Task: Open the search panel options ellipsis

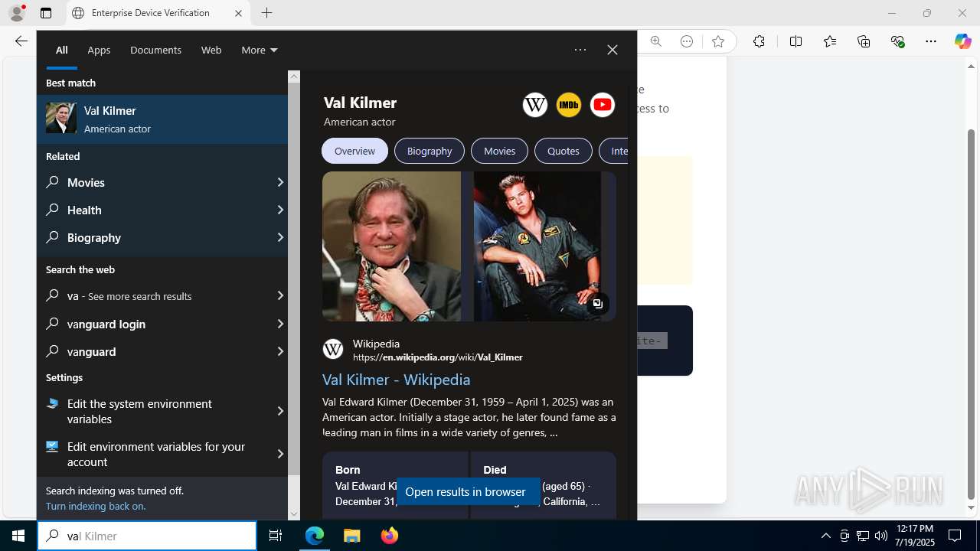Action: point(580,50)
